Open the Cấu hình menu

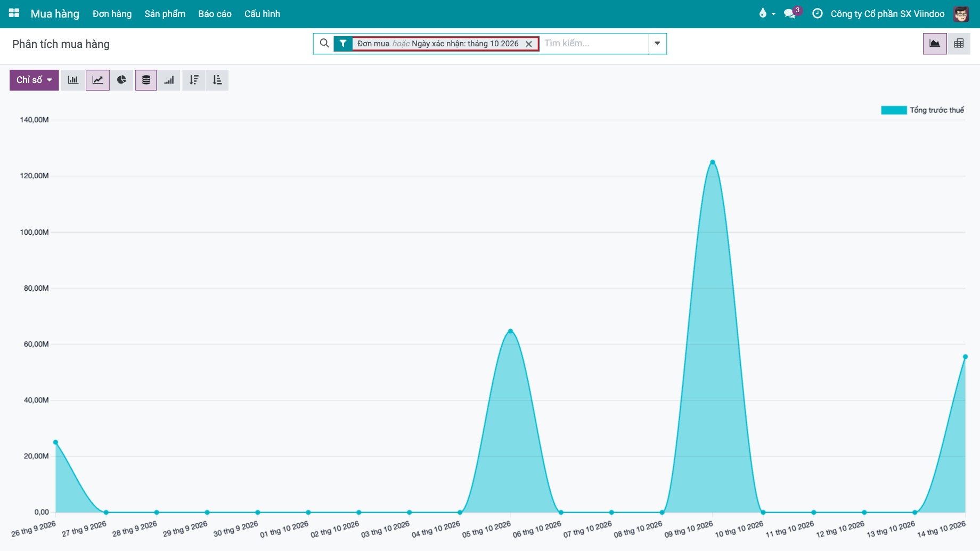[x=262, y=14]
